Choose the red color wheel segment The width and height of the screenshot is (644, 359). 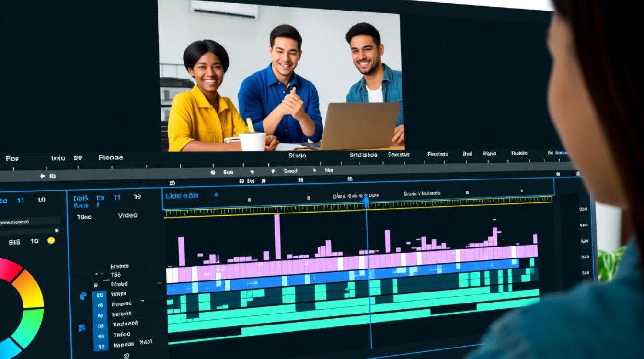pyautogui.click(x=10, y=269)
